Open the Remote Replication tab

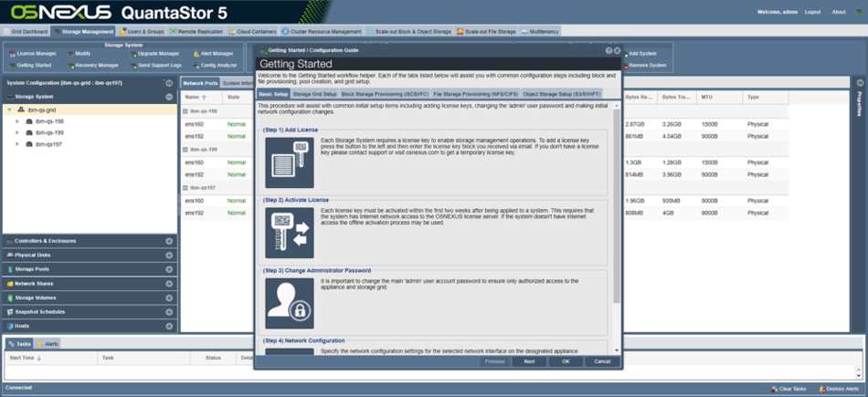196,32
